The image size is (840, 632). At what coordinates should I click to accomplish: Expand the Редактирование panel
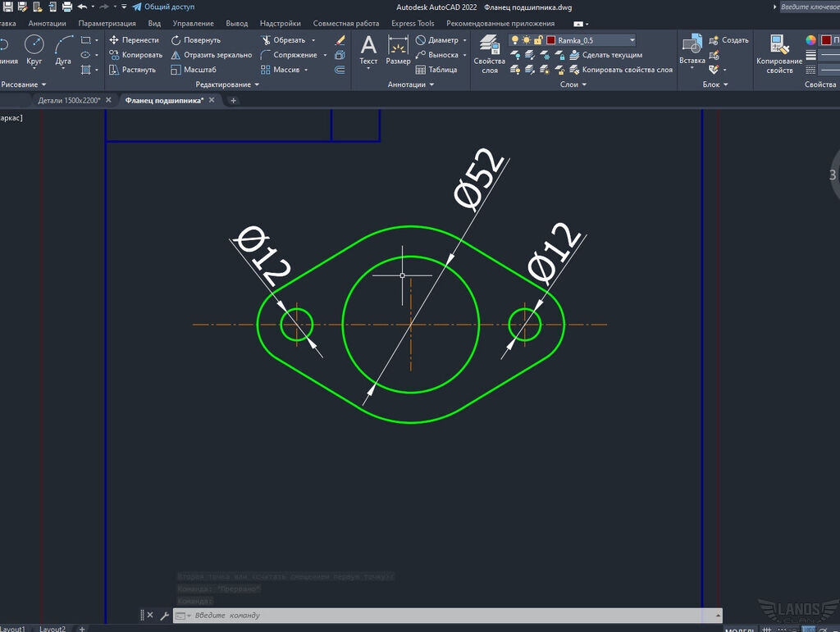[x=227, y=84]
